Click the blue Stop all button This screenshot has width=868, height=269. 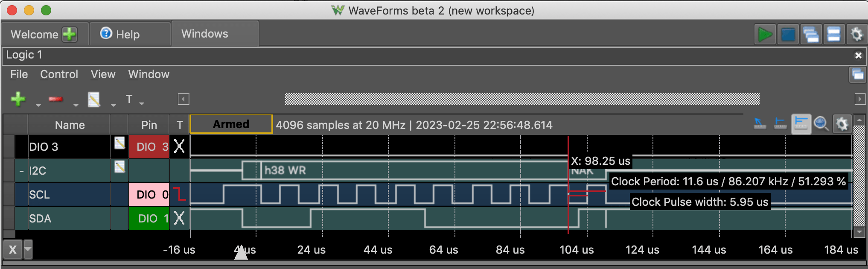788,35
